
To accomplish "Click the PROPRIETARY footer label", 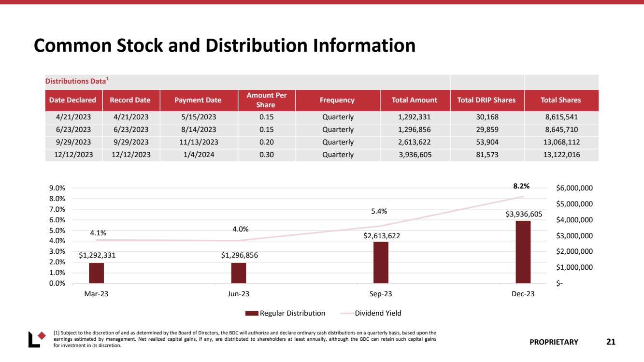I will coord(554,342).
